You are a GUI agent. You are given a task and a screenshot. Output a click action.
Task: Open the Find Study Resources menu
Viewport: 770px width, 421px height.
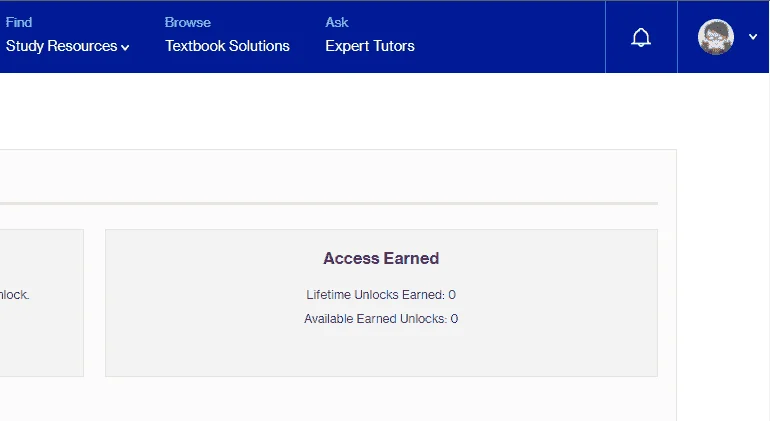(67, 35)
